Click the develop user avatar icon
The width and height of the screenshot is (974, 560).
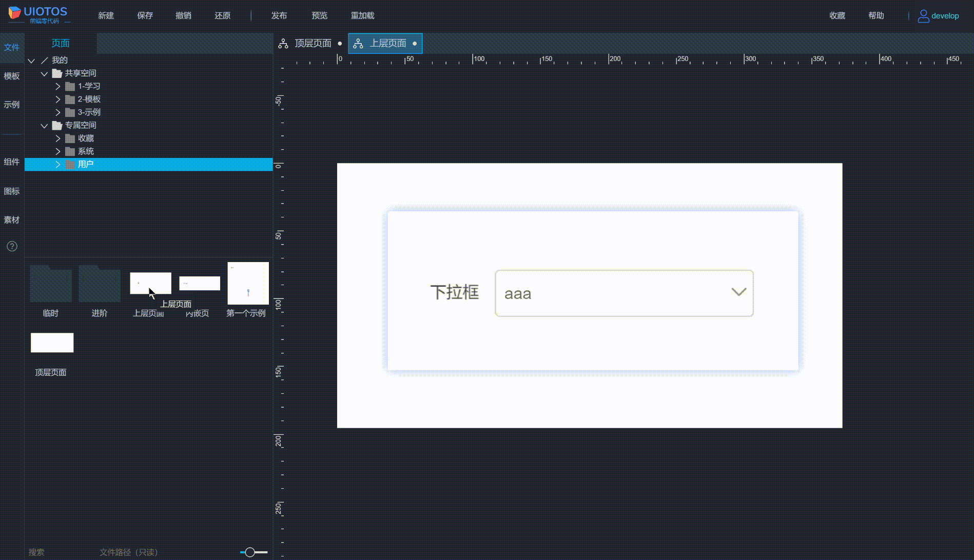click(x=923, y=15)
